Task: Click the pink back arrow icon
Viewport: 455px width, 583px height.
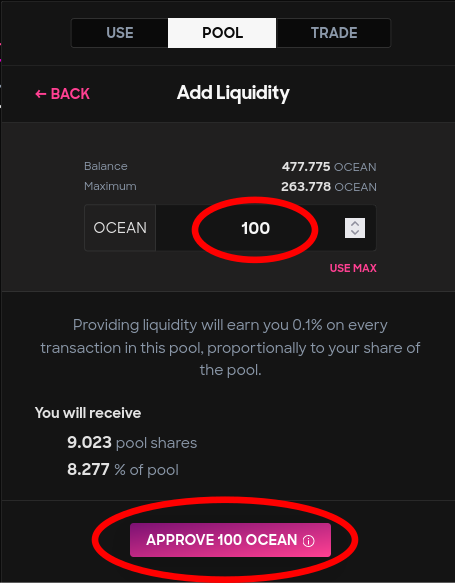Action: click(41, 94)
